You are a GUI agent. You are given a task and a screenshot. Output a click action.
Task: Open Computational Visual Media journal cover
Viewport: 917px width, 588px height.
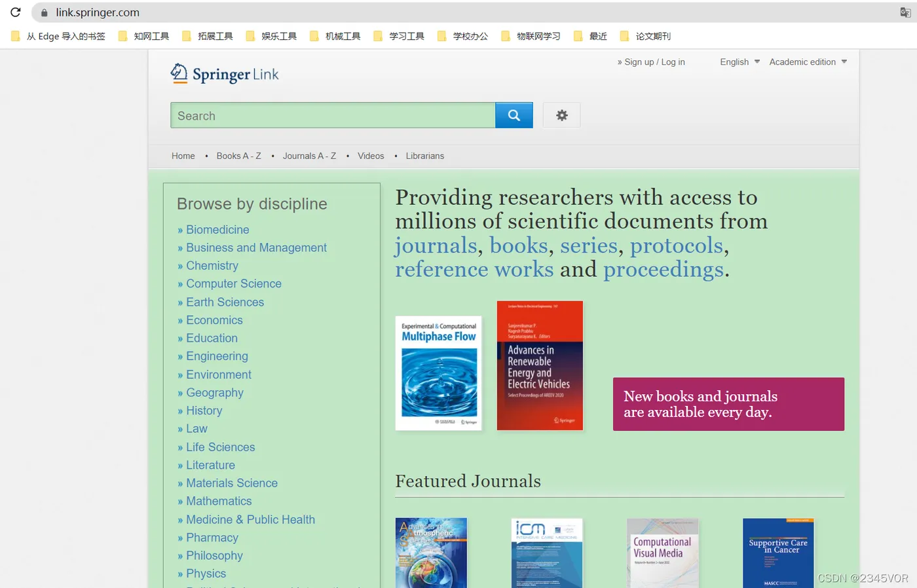663,553
